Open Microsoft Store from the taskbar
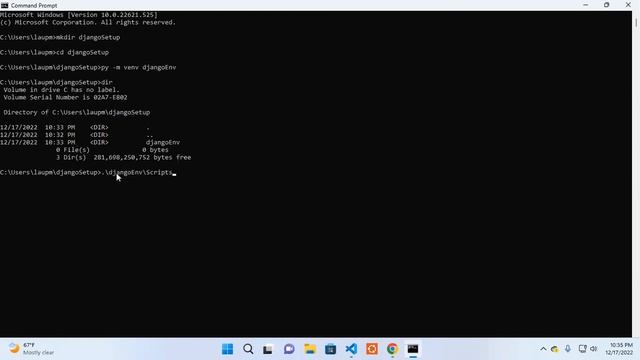Viewport: 640px width, 360px height. tap(330, 349)
